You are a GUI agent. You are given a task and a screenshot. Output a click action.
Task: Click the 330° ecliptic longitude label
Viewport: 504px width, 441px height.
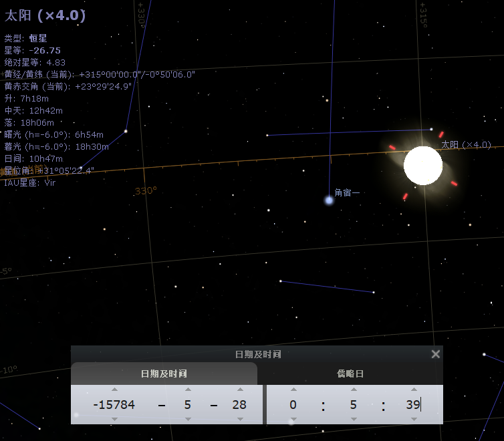pos(146,191)
